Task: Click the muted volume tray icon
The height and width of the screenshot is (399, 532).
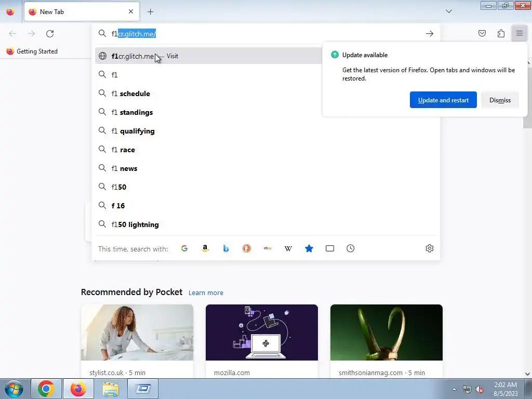Action: click(x=480, y=389)
